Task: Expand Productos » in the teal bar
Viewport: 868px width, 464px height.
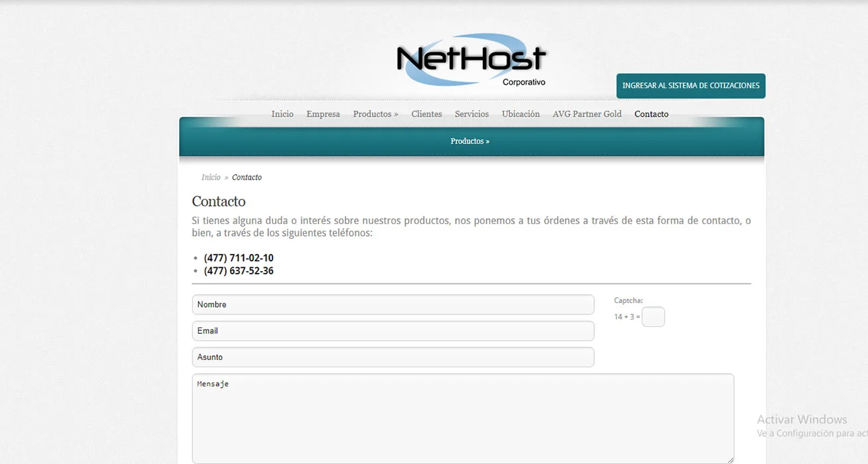Action: click(470, 141)
